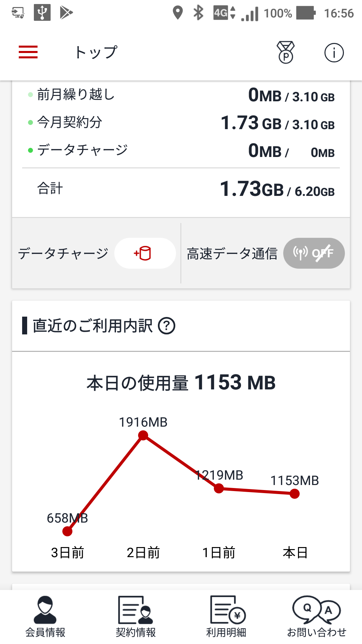Image resolution: width=362 pixels, height=644 pixels.
Task: Tap the 合計 total usage row
Action: [181, 189]
